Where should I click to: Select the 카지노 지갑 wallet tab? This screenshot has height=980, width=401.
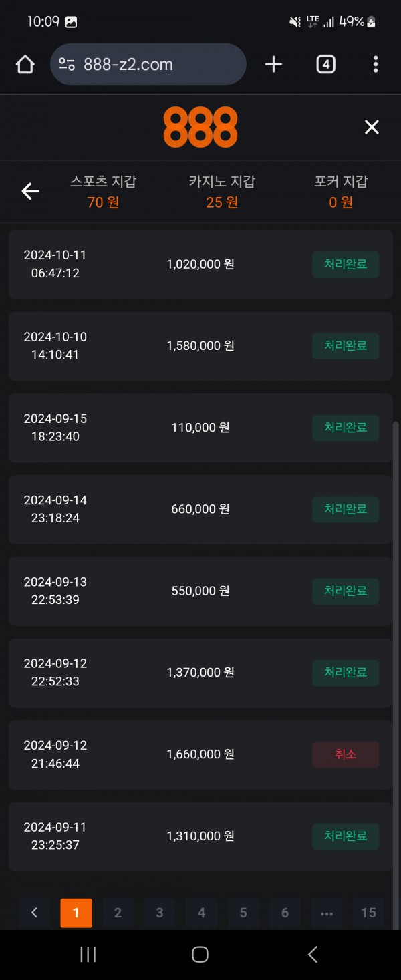[222, 192]
